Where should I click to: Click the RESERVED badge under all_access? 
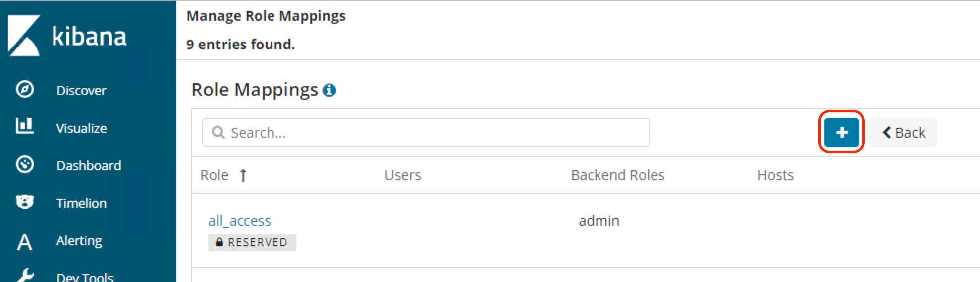pyautogui.click(x=252, y=242)
